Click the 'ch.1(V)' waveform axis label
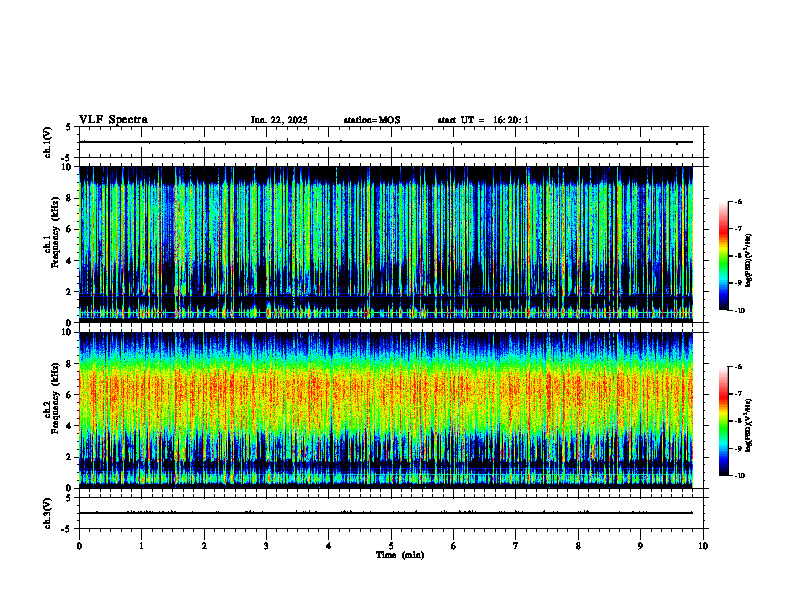792x612 pixels. coord(48,142)
